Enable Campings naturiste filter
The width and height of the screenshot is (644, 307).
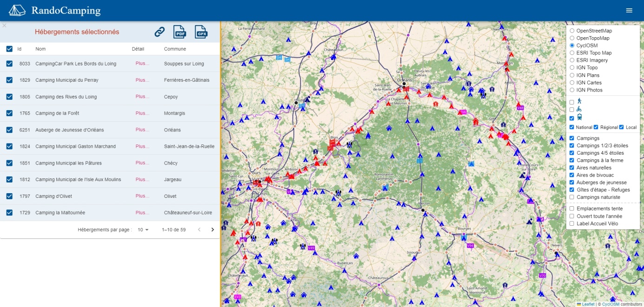click(572, 197)
